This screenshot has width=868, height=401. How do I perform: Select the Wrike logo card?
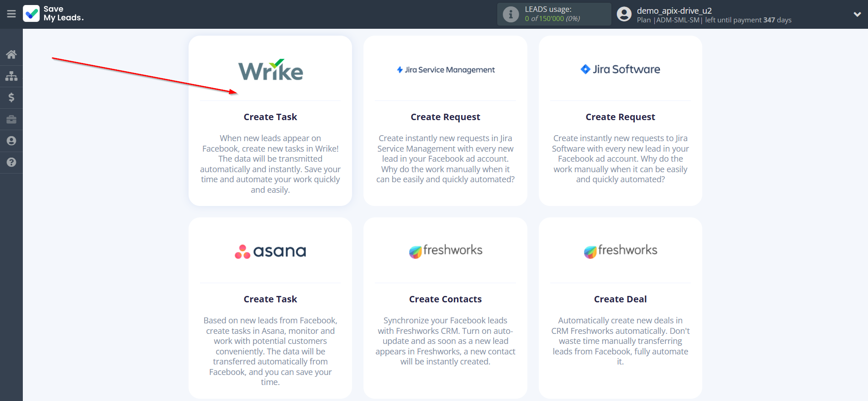pyautogui.click(x=270, y=70)
